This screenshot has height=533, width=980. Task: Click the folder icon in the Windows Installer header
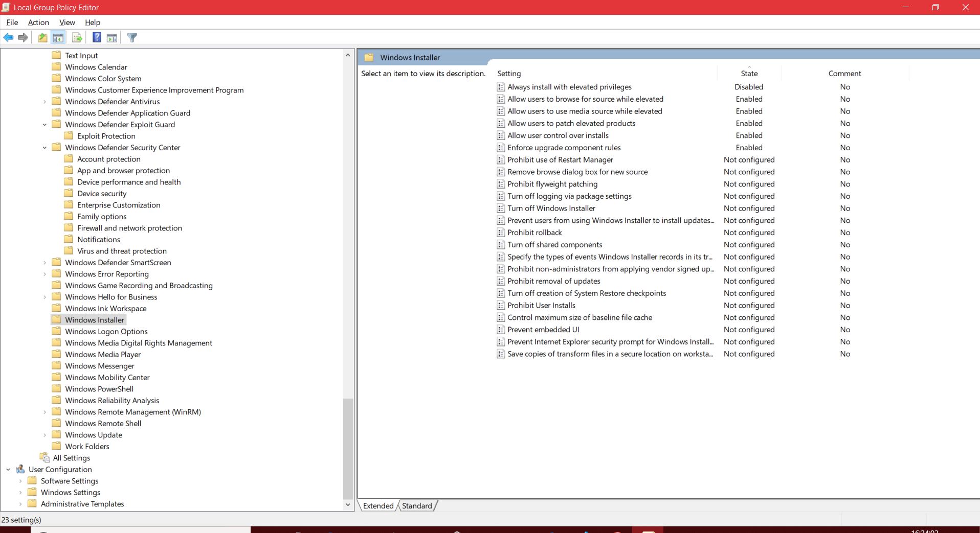[369, 57]
